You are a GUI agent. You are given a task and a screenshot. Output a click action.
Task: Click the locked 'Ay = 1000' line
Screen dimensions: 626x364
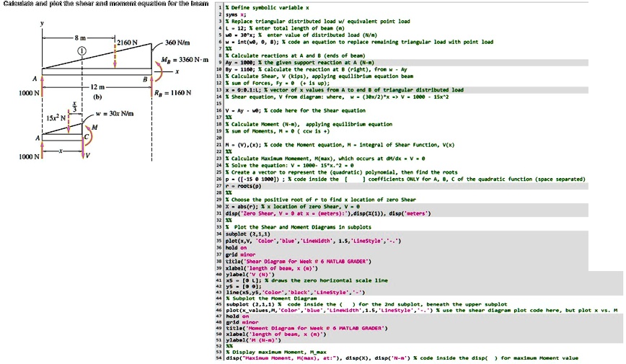tap(407, 63)
